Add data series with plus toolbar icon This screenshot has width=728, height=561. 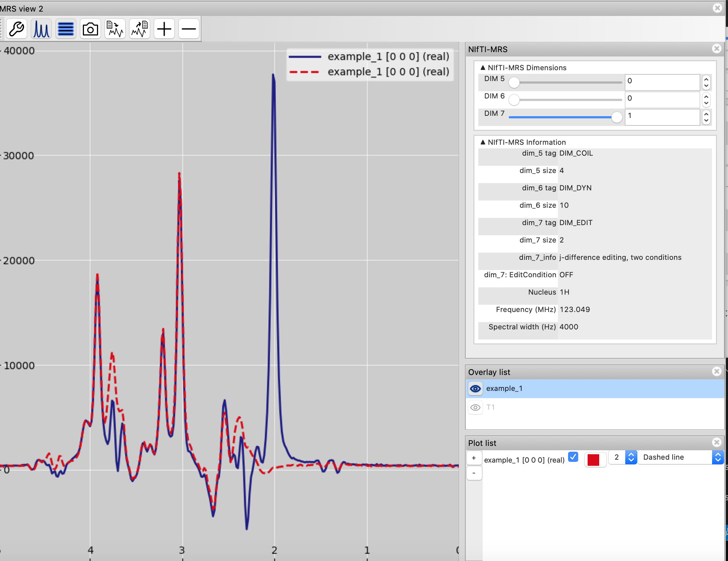[x=164, y=29]
